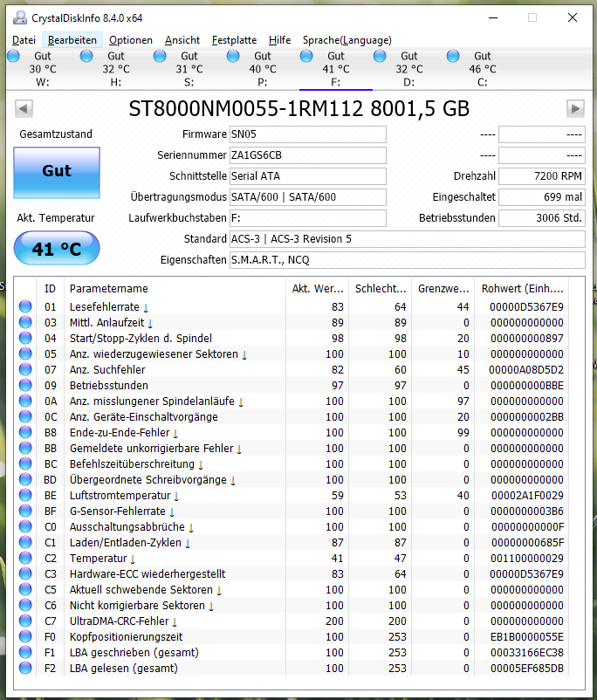
Task: Click raw value 00000A08D5D2
Action: (x=526, y=370)
